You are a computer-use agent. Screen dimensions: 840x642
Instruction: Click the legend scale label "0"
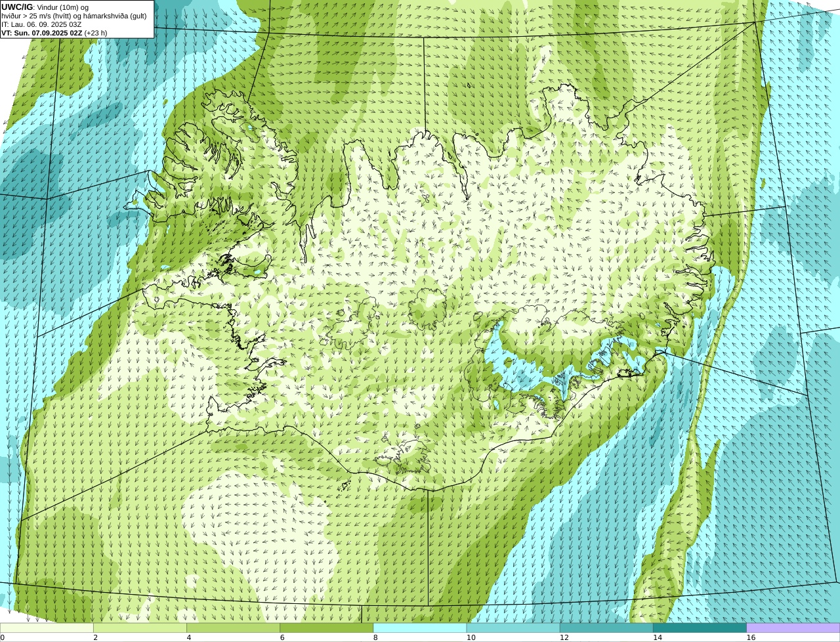[x=3, y=637]
